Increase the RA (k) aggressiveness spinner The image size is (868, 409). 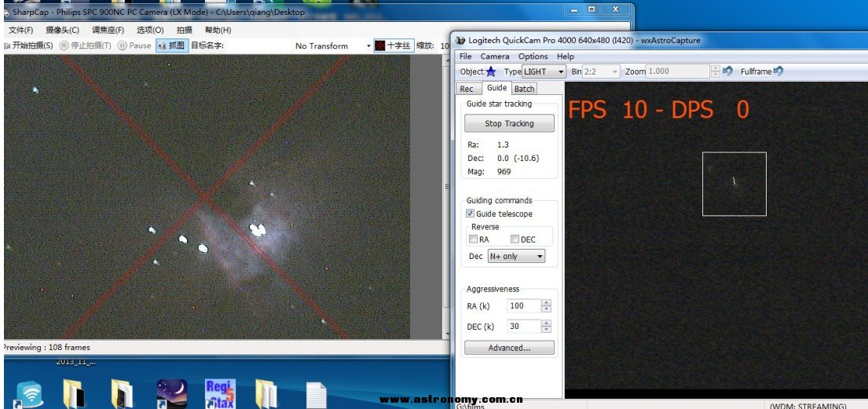546,302
